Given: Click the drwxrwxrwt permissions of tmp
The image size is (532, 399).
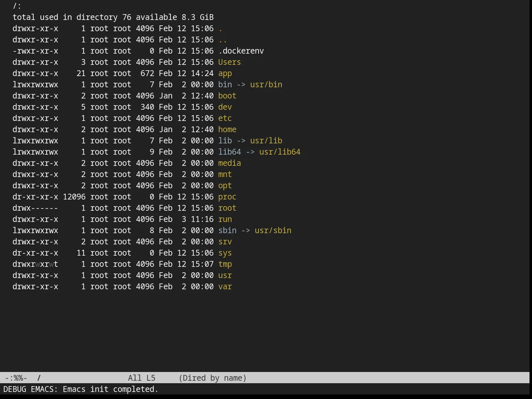Looking at the screenshot, I should (35, 264).
